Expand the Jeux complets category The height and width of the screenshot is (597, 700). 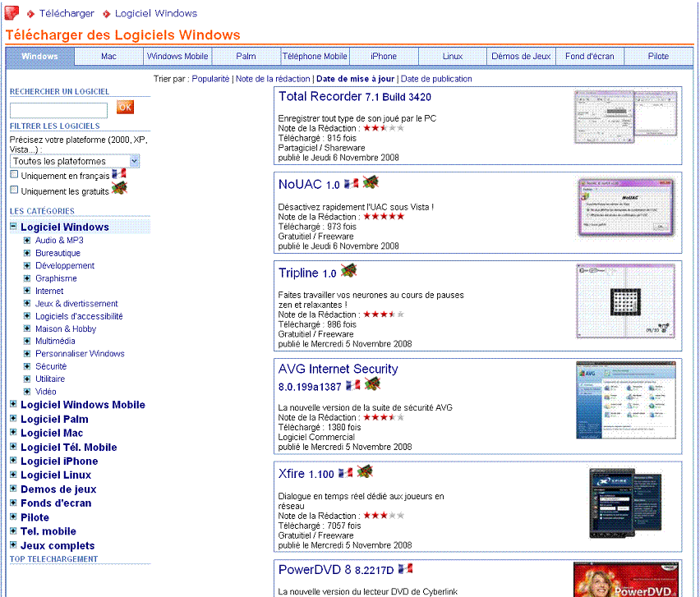tap(13, 544)
